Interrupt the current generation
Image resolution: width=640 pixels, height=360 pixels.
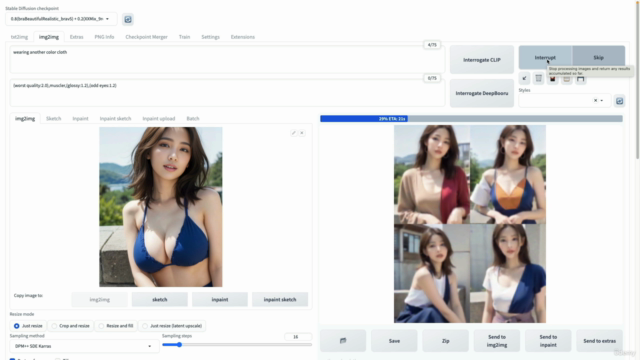click(545, 58)
